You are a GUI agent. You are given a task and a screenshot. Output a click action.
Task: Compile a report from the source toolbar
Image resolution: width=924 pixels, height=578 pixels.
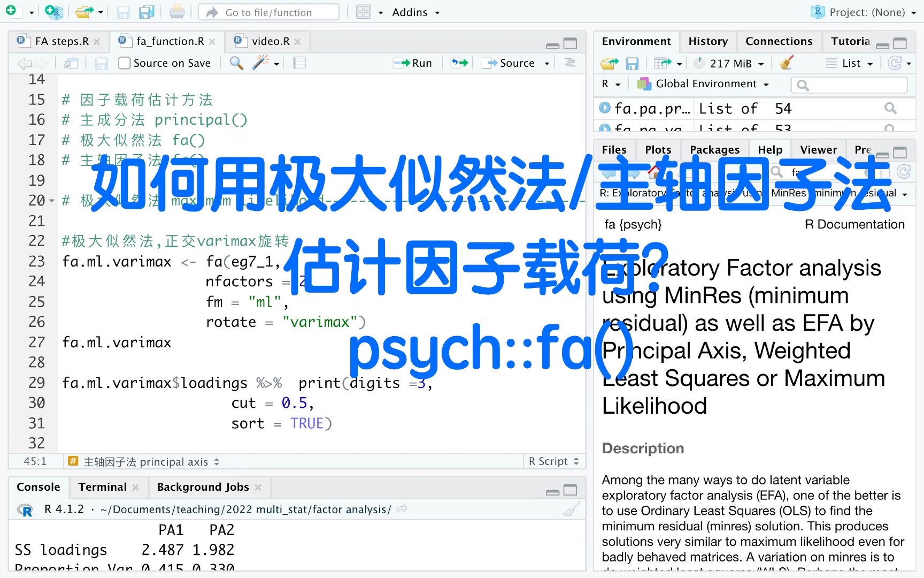299,63
